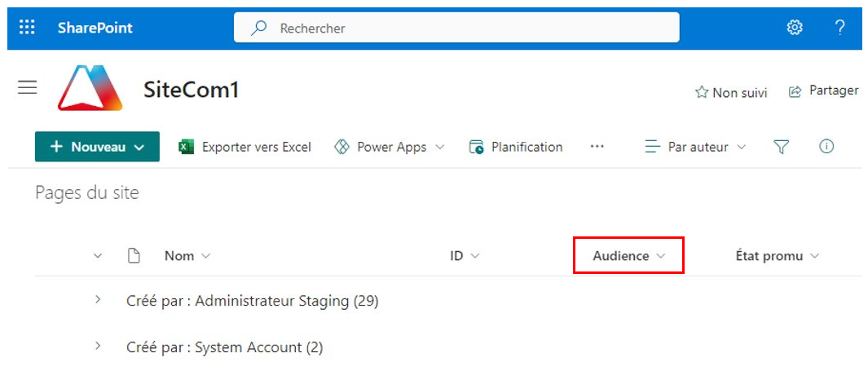868x375 pixels.
Task: Open the Par auteur view switcher
Action: click(x=696, y=147)
